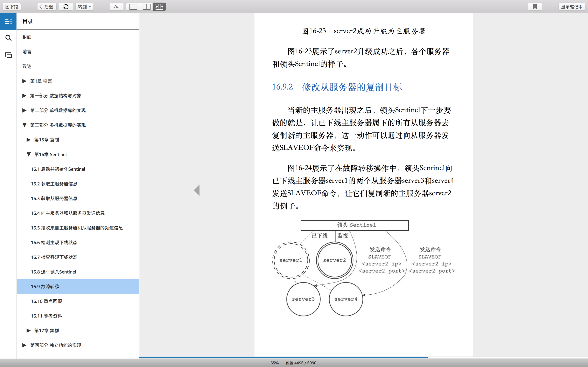Open the 转到 dropdown
The height and width of the screenshot is (367, 588).
(84, 7)
